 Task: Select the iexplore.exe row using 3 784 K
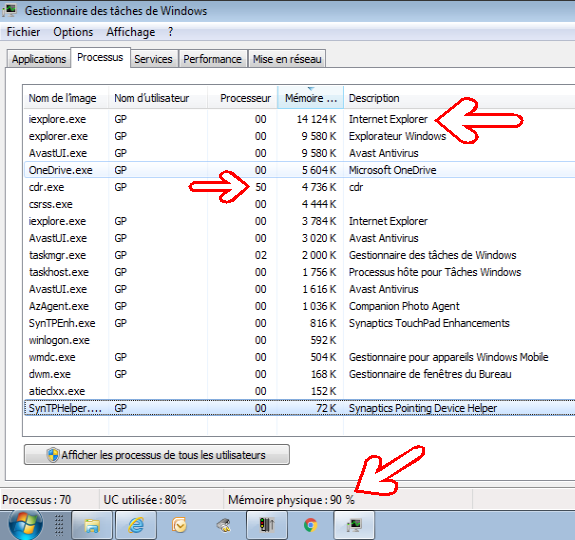[x=300, y=221]
